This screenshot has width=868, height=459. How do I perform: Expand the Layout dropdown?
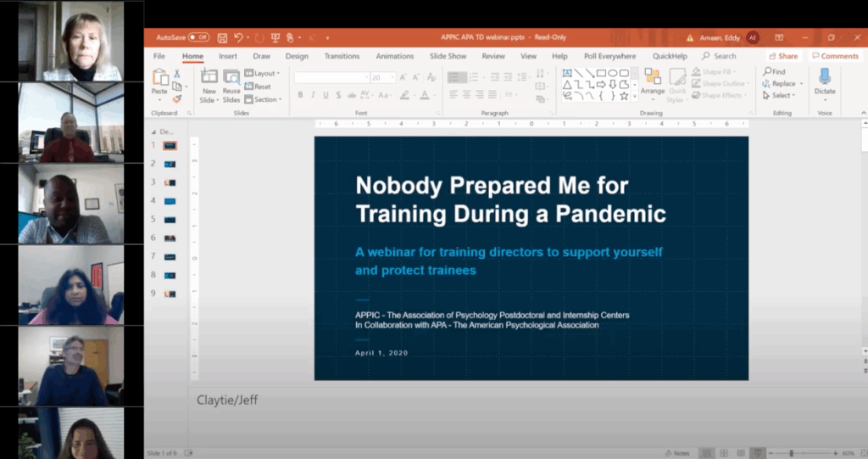pos(263,74)
